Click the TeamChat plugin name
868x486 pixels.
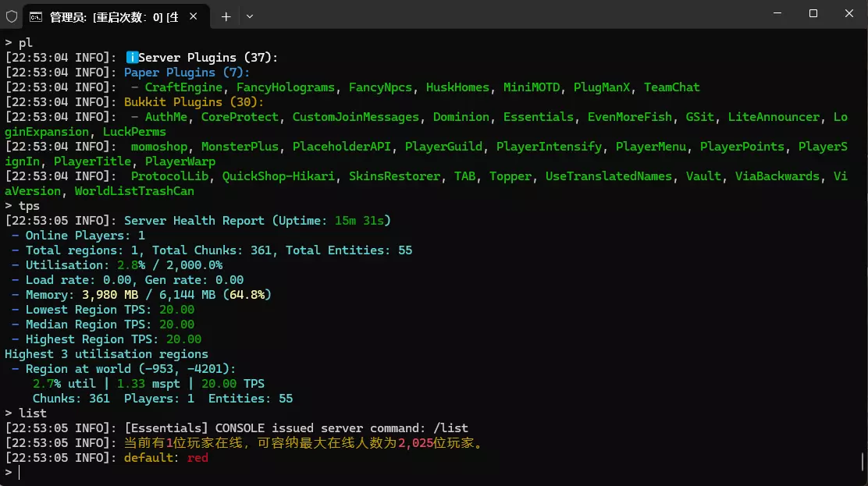[671, 87]
